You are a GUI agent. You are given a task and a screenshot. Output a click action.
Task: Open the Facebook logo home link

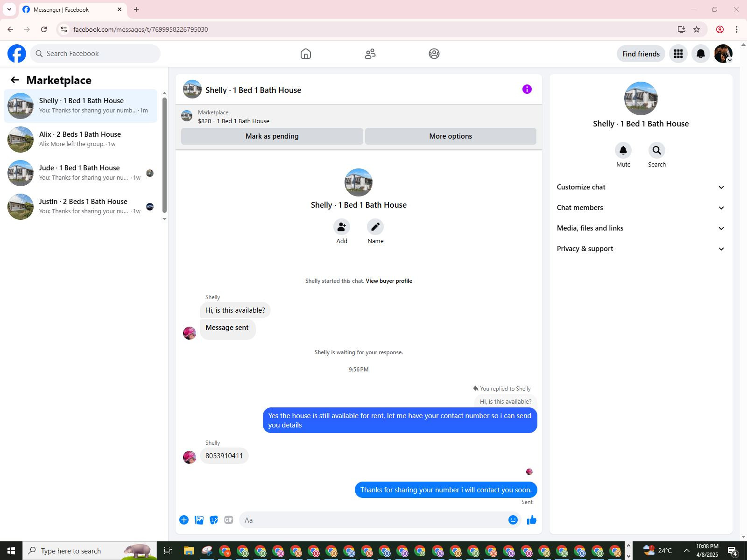pyautogui.click(x=17, y=54)
